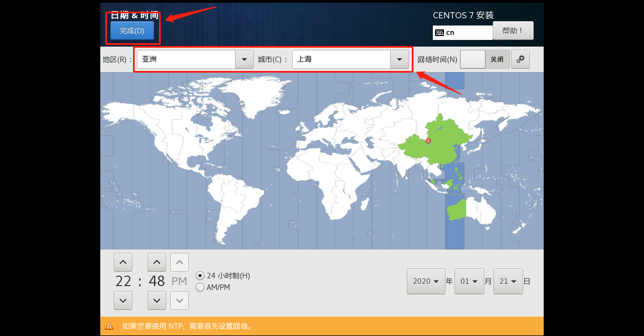Toggle the 网络时间 network time switch
644x336 pixels.
point(485,59)
